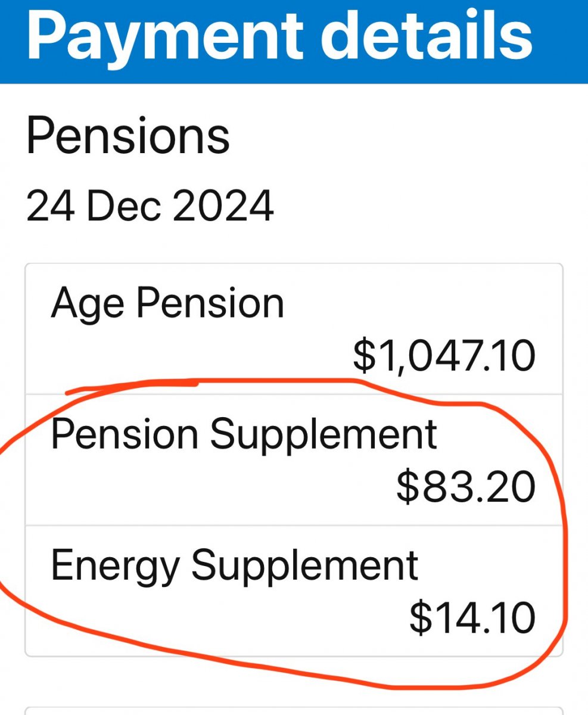This screenshot has height=715, width=588.
Task: Select the $83.20 Pension Supplement amount
Action: 466,486
